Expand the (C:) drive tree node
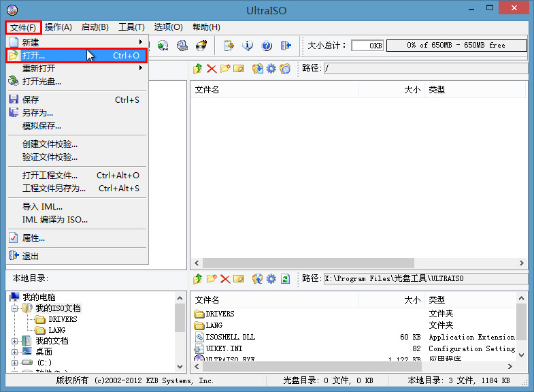Screen dimensions: 534x392 point(15,363)
